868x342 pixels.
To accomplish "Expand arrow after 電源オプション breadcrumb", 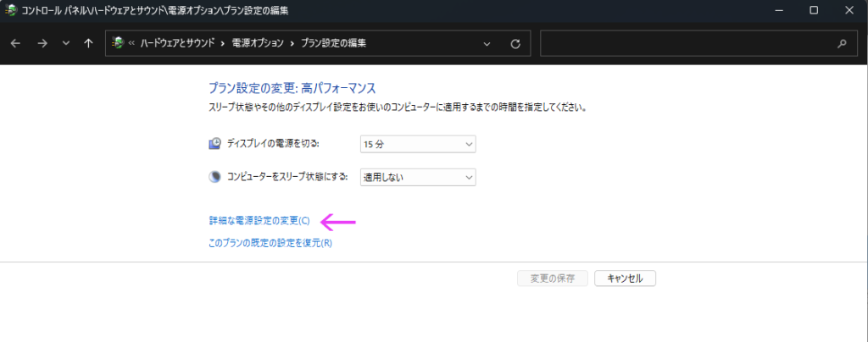I will tap(292, 43).
